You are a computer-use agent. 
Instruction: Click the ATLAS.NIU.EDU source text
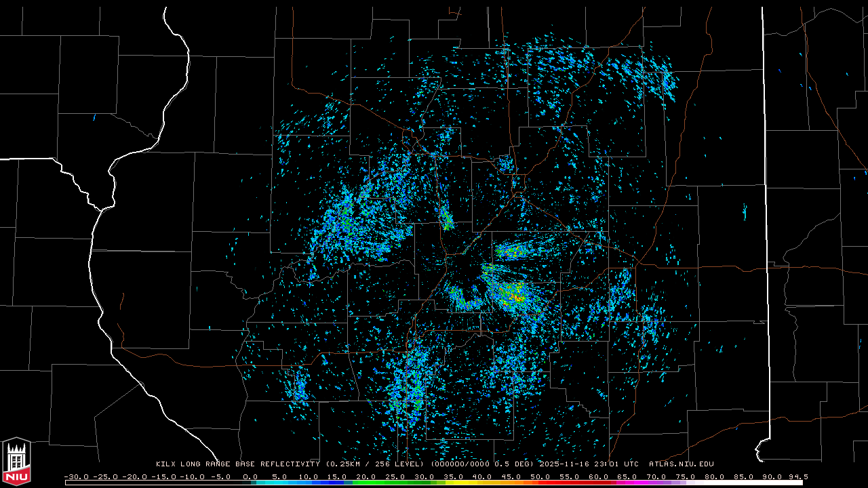(x=681, y=464)
